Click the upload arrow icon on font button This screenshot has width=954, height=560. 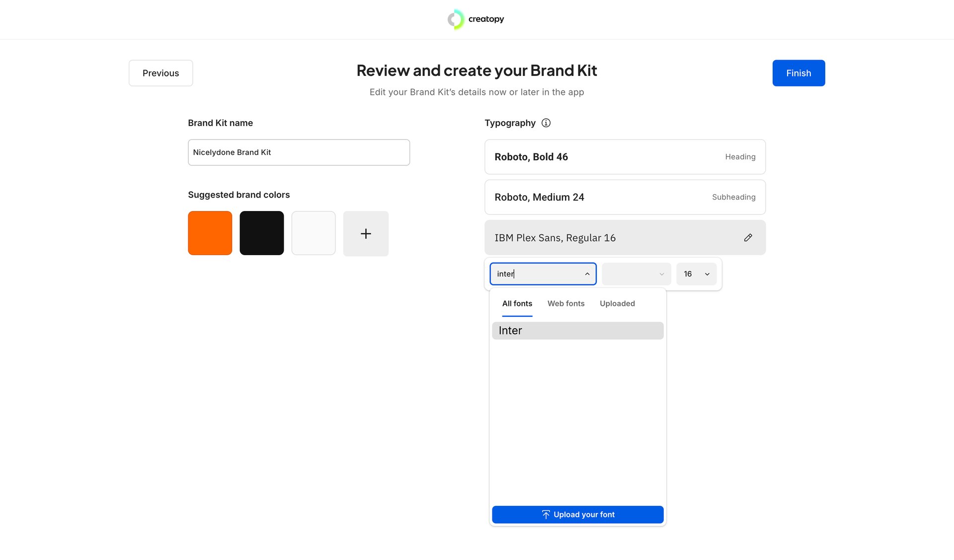[x=546, y=515]
